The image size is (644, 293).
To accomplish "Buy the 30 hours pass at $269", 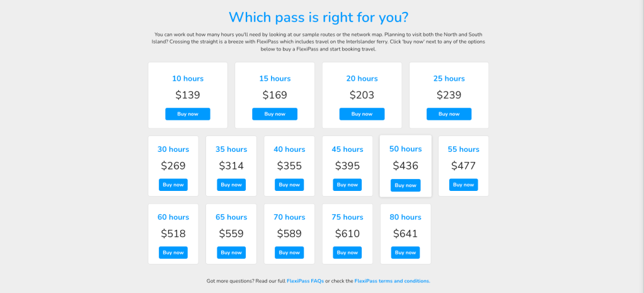I will pyautogui.click(x=173, y=185).
